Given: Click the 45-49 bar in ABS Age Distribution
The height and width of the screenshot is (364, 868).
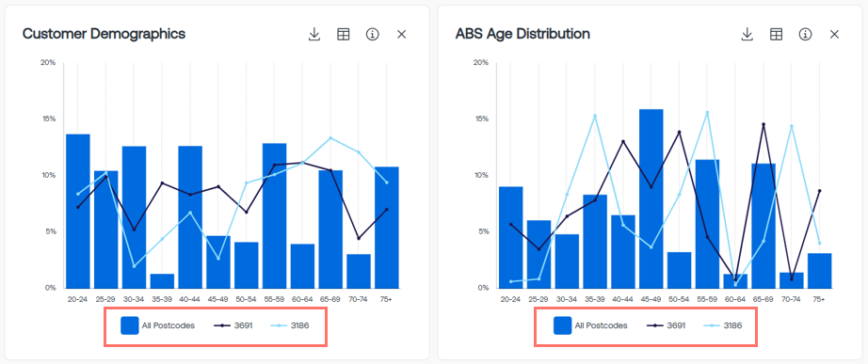Looking at the screenshot, I should pos(651,198).
